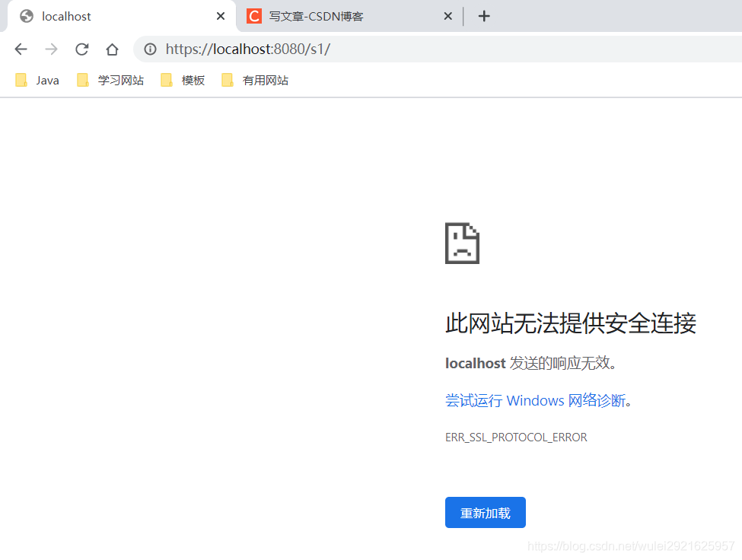Click the browser Back arrow
Viewport: 742px width, 560px height.
[21, 49]
